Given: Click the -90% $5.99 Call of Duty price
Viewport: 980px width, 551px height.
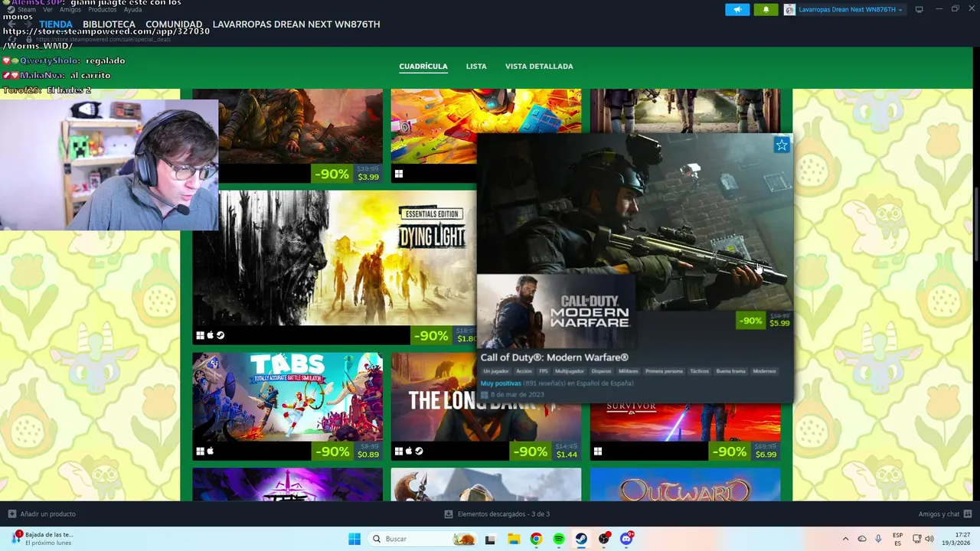Looking at the screenshot, I should click(764, 321).
